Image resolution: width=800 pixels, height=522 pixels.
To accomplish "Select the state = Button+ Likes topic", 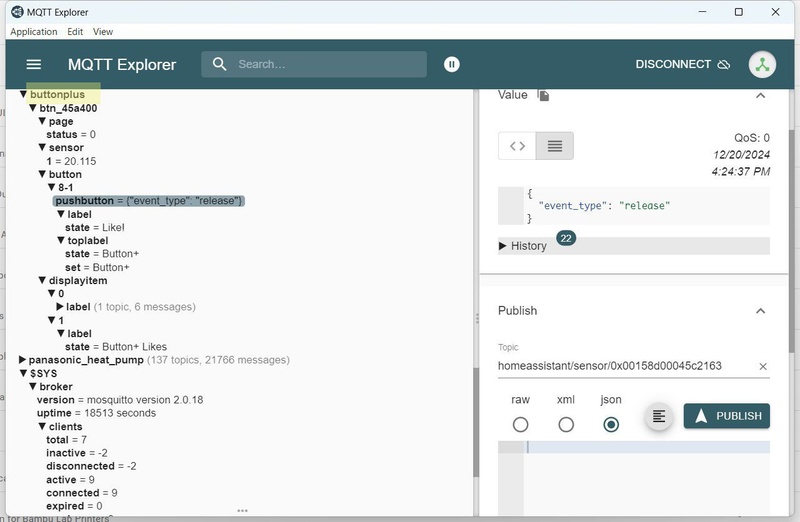I will tap(116, 347).
